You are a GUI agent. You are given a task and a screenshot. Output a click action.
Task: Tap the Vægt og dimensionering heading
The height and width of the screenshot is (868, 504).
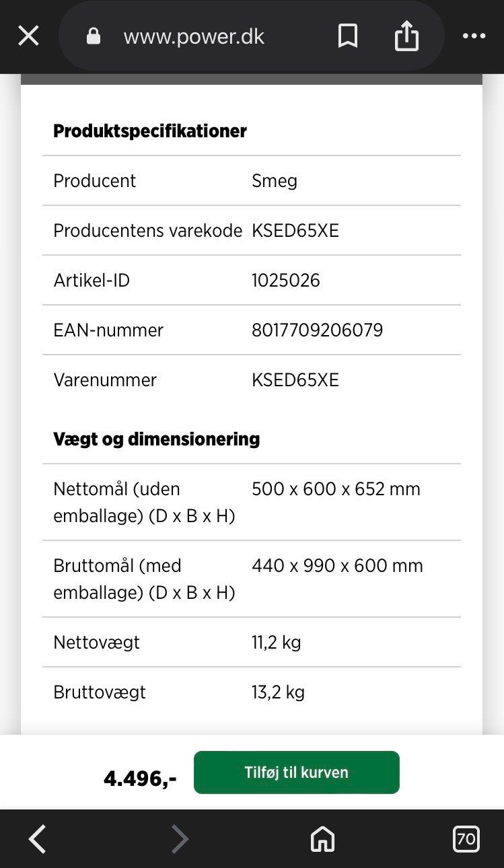156,439
